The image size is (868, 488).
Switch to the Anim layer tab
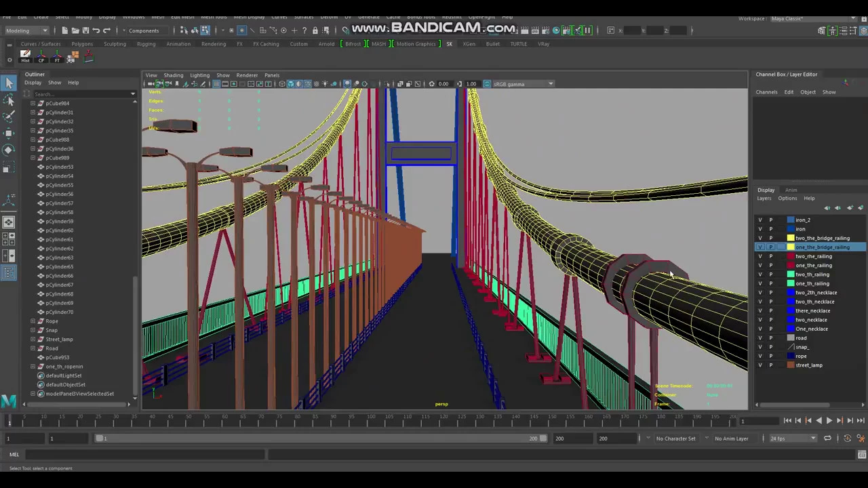[791, 190]
